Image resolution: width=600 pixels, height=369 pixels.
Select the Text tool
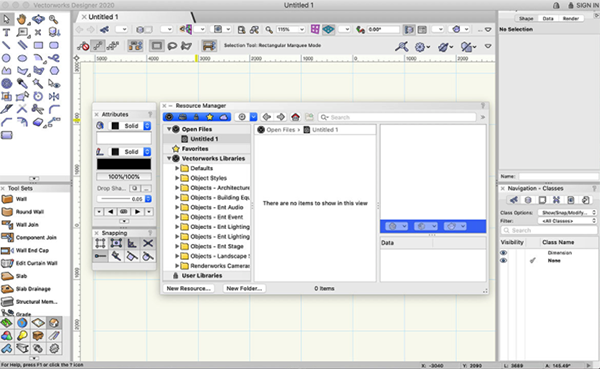click(7, 32)
